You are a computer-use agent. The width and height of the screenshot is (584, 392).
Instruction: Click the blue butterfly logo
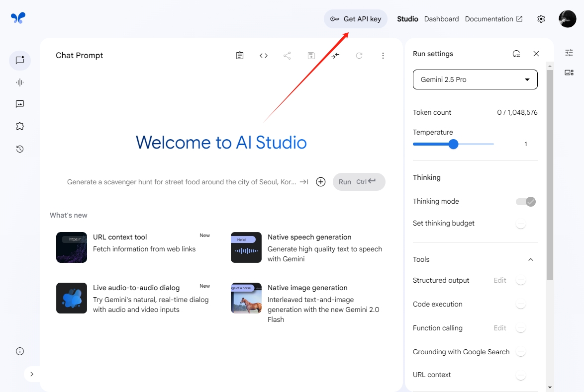point(18,18)
